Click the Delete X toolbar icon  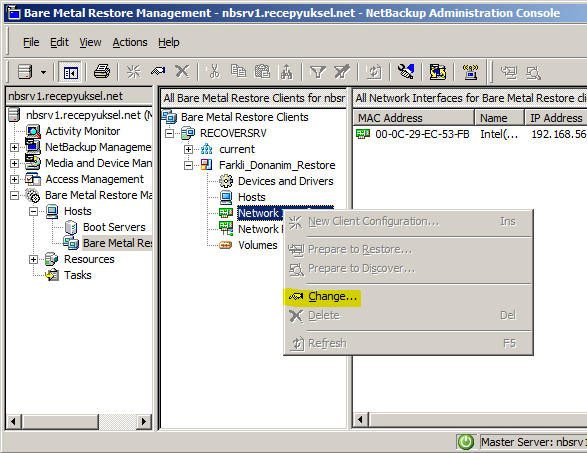point(182,71)
